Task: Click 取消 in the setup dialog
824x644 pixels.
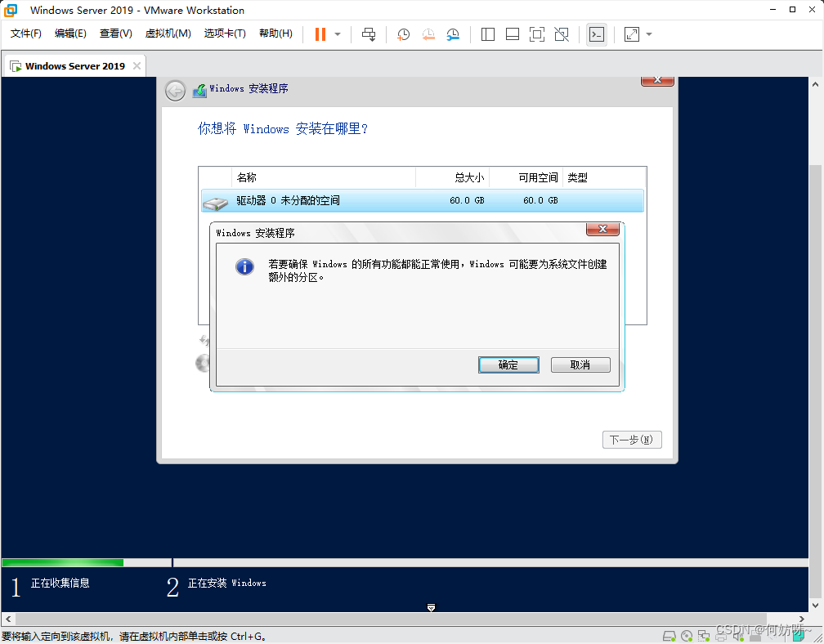Action: (580, 365)
